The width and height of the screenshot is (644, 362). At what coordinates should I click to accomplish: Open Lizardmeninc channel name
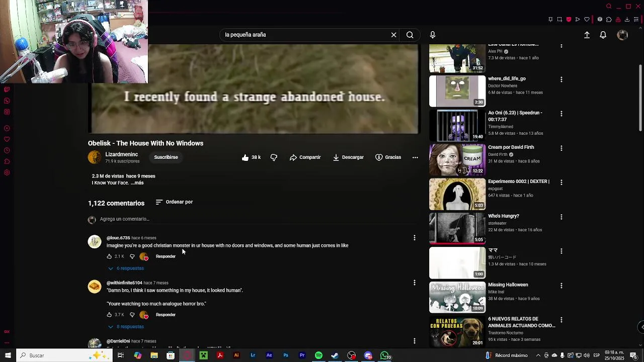[121, 154]
